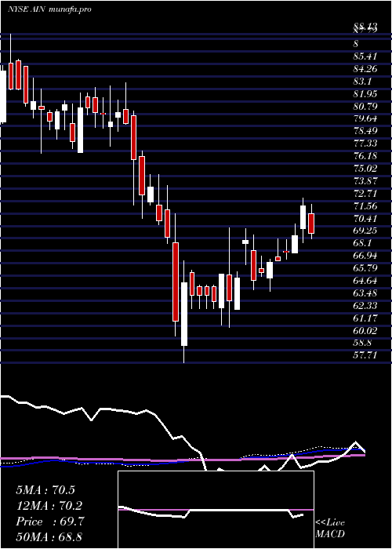Click the <<Live MACD label

[x=330, y=529]
